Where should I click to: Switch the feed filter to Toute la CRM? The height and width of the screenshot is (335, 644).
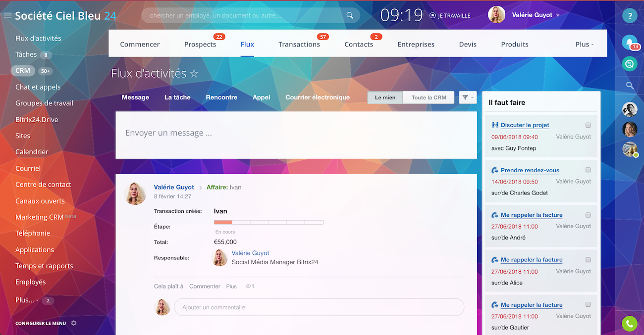tap(429, 97)
